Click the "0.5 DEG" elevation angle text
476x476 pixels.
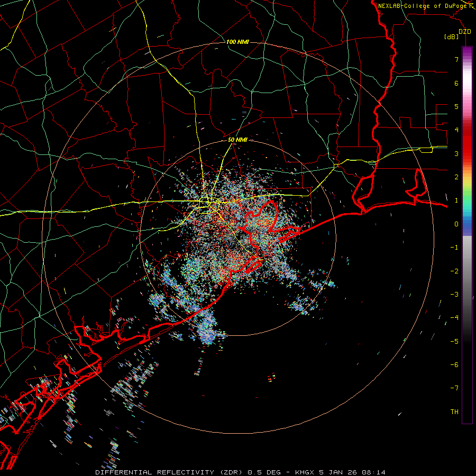(x=264, y=472)
